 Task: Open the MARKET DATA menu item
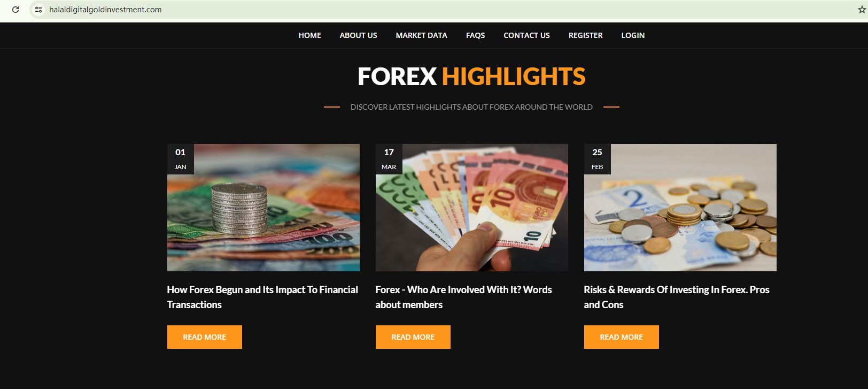(421, 35)
